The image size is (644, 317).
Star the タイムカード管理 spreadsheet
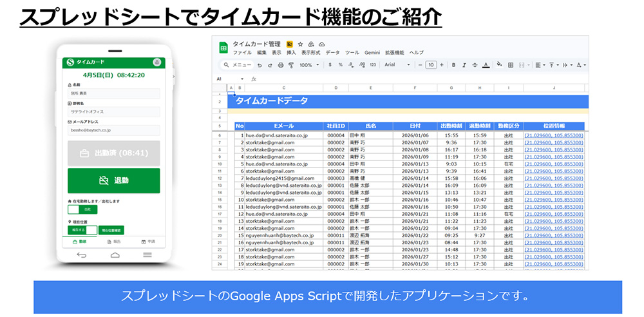click(x=301, y=44)
